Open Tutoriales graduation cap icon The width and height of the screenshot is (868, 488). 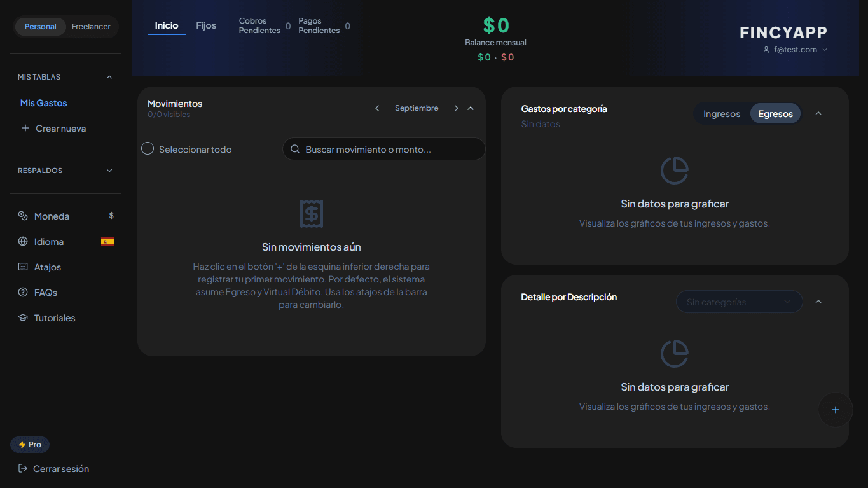[x=23, y=318]
